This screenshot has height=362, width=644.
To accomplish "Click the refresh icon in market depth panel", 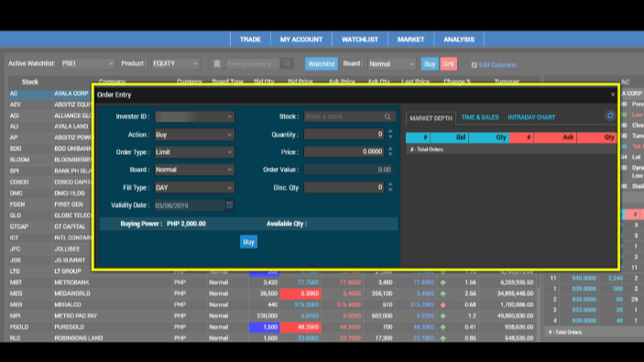I will (x=610, y=115).
